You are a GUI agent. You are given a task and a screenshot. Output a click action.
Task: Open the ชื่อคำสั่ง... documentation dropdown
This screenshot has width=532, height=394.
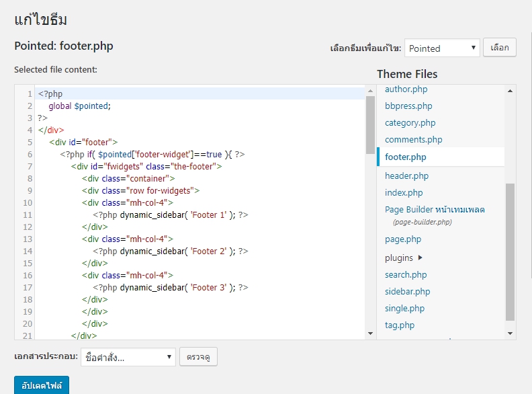(128, 357)
